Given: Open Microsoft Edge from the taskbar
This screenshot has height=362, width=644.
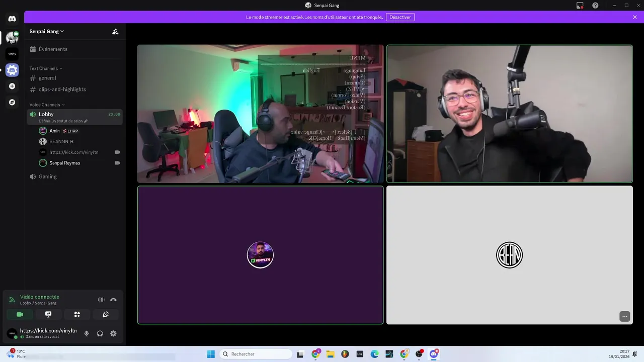Looking at the screenshot, I should (374, 354).
